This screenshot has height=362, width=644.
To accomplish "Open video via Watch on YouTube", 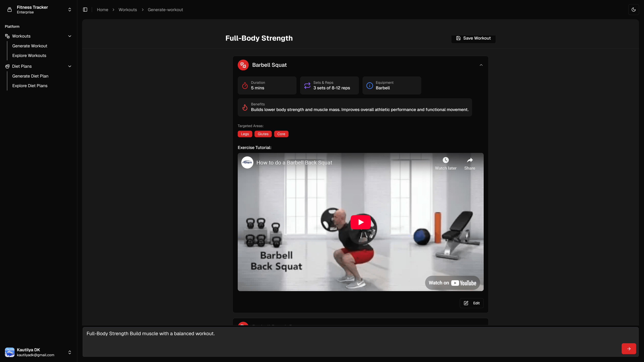I will click(x=452, y=283).
